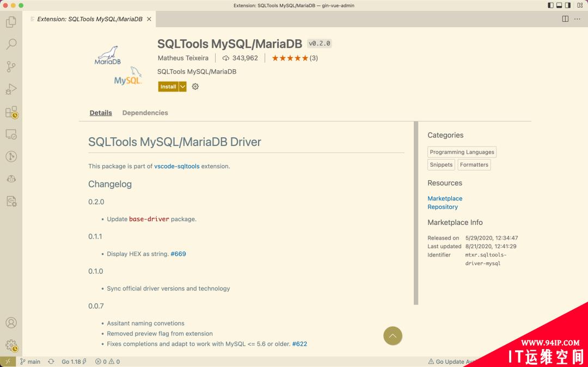Split the editor to the right
Viewport: 588px width, 367px height.
click(x=565, y=19)
